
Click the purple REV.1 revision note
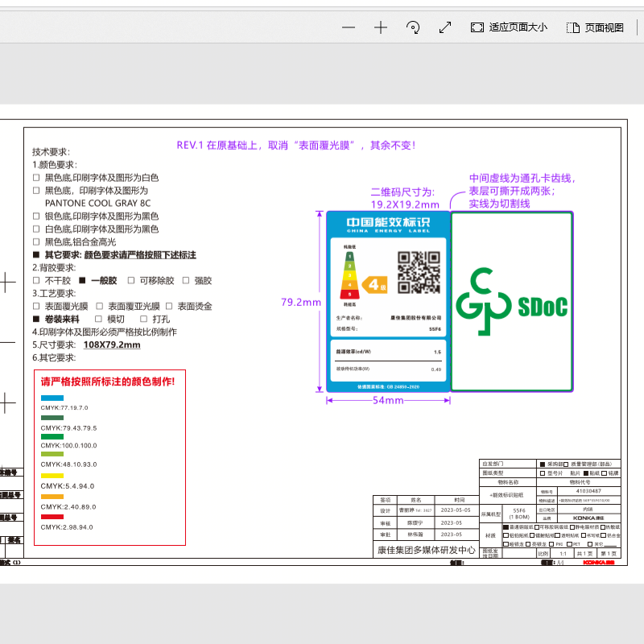[x=296, y=146]
